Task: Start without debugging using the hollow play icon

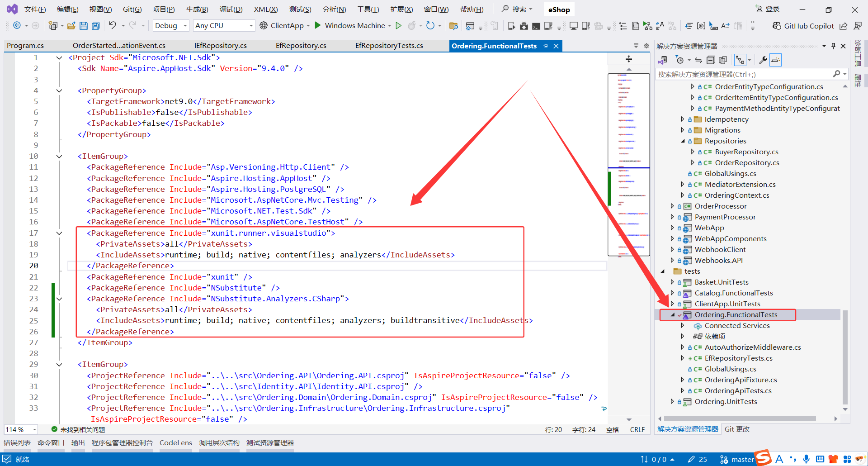Action: click(x=398, y=26)
